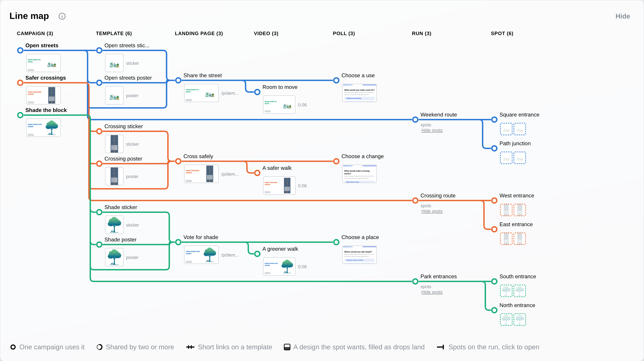Screen dimensions: 644x361
Task: Click 'Spots on the run, click to open' legend
Action: 488,347
